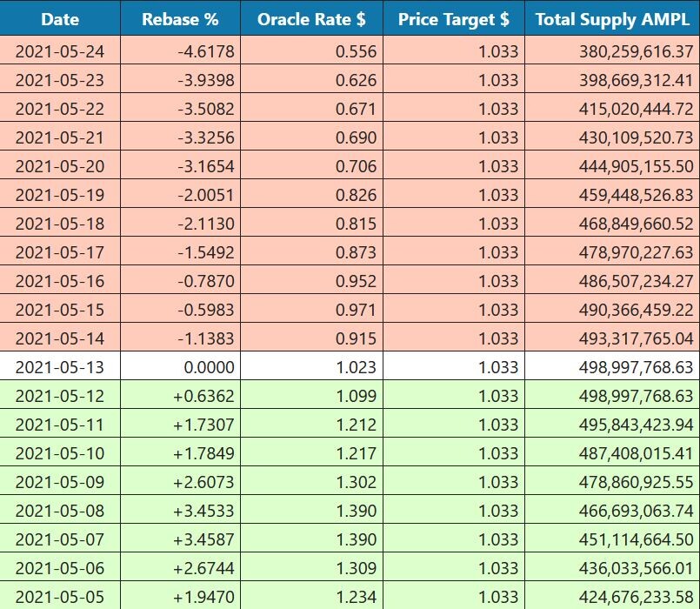Select date cell 2021-05-24
The height and width of the screenshot is (609, 700).
(60, 51)
